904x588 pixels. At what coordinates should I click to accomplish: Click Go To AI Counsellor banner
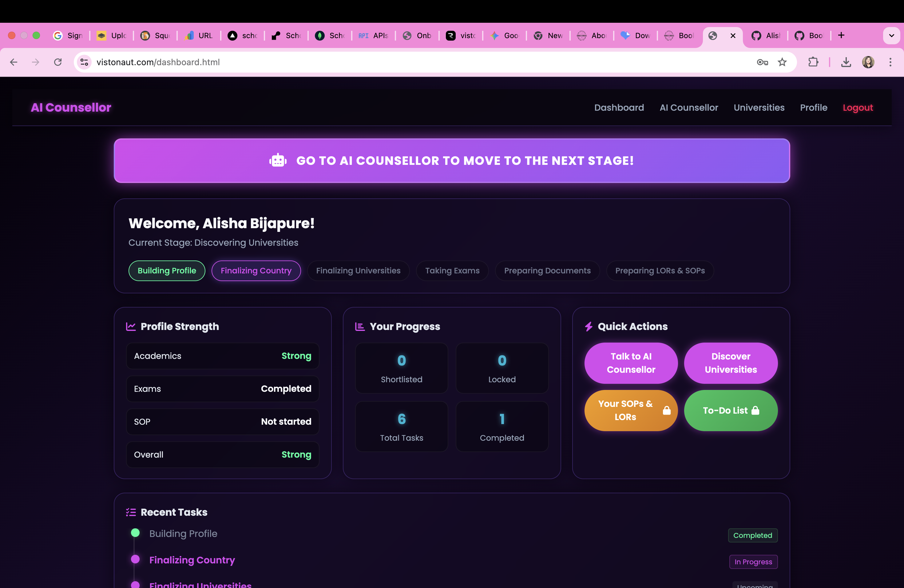452,161
